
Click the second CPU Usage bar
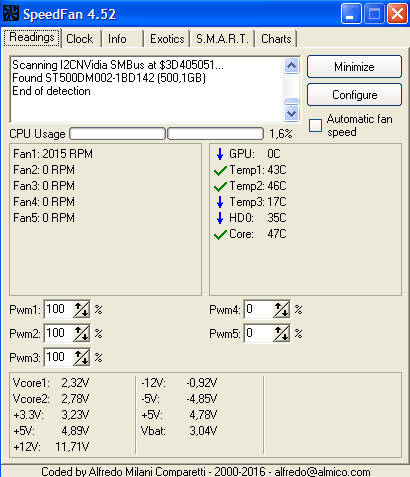click(215, 134)
